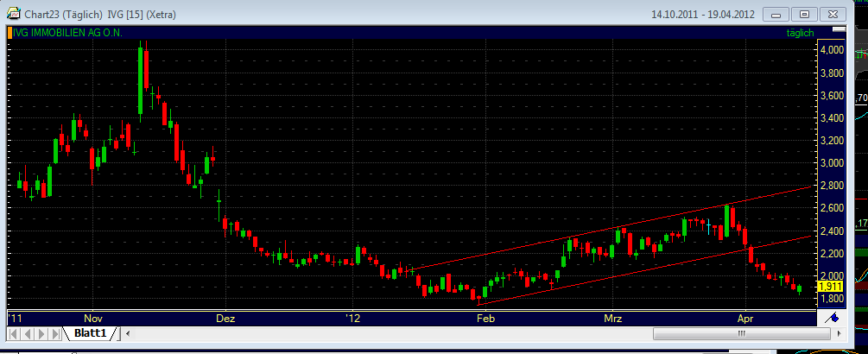Go to the last sheet tab arrow
This screenshot has width=868, height=354.
(x=54, y=333)
